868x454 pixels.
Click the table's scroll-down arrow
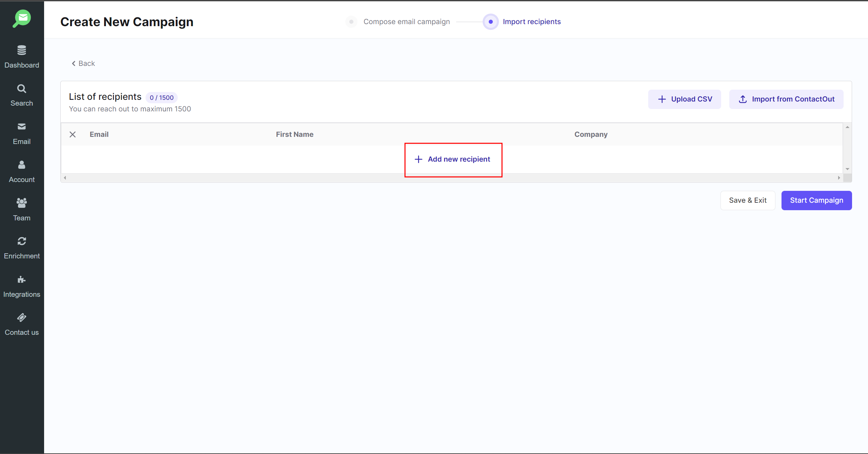click(847, 169)
